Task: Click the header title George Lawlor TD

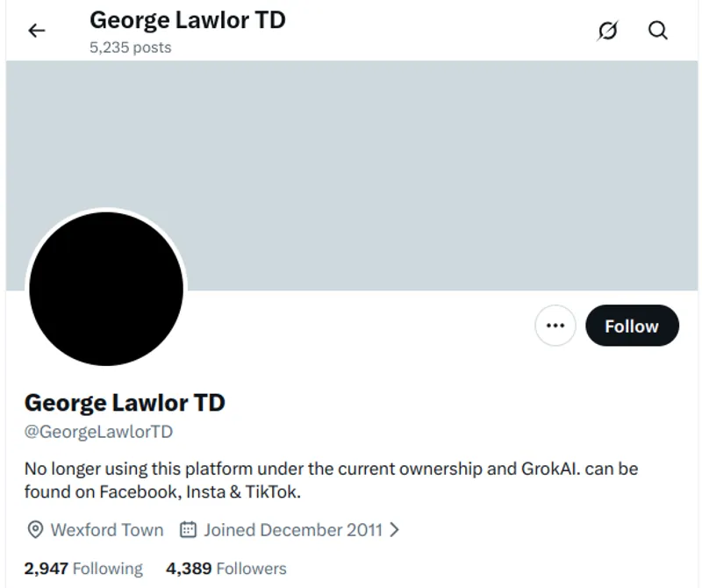Action: pos(187,19)
